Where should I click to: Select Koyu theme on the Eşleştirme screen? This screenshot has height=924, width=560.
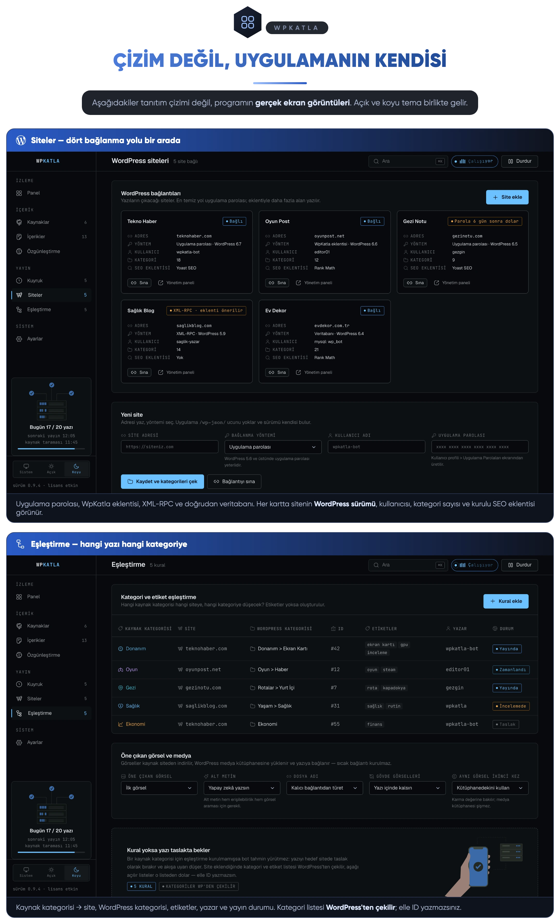76,872
